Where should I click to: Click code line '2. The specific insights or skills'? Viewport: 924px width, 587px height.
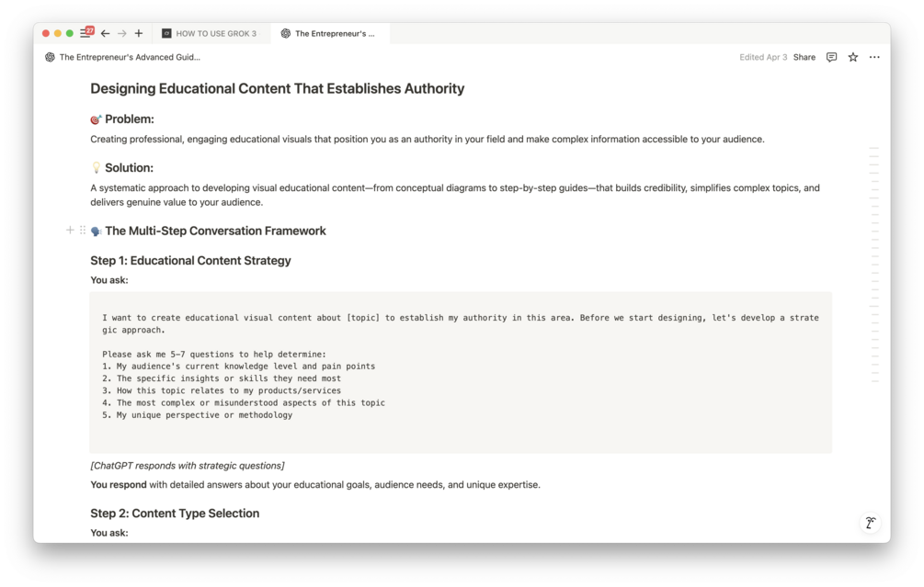pyautogui.click(x=221, y=378)
